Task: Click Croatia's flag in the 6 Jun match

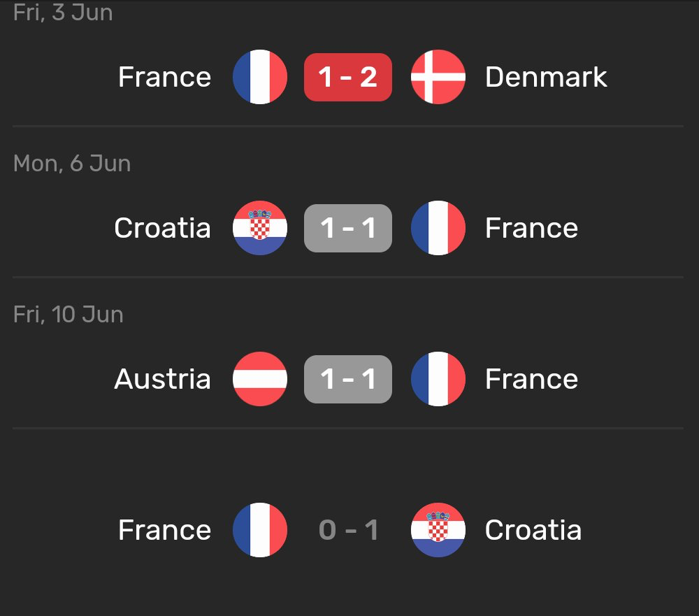Action: click(x=260, y=228)
